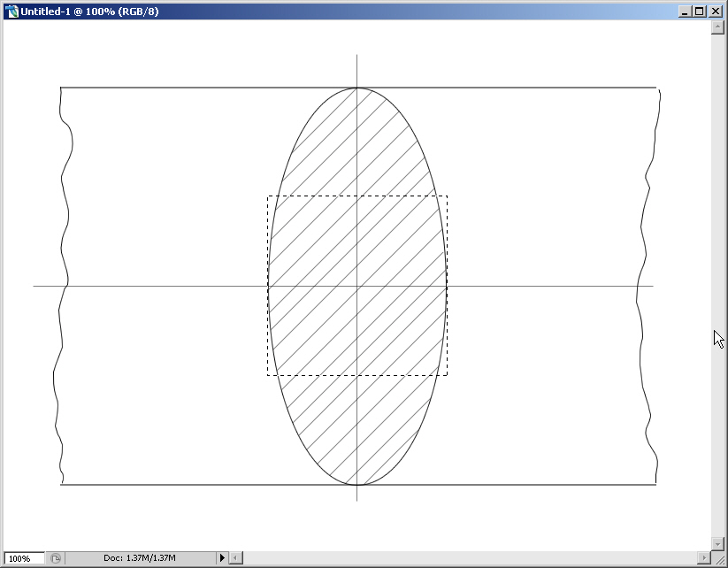
Task: Click the vertical scrollbar up arrow
Action: [x=717, y=27]
